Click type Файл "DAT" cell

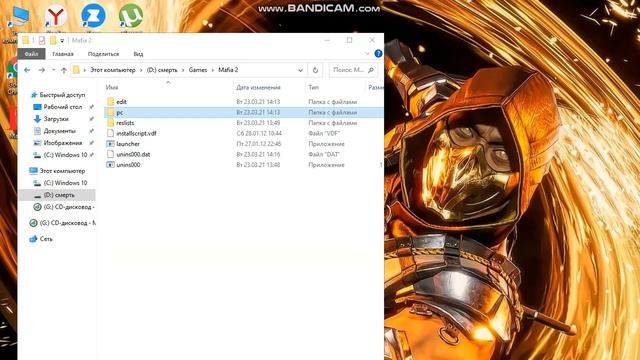coord(324,155)
